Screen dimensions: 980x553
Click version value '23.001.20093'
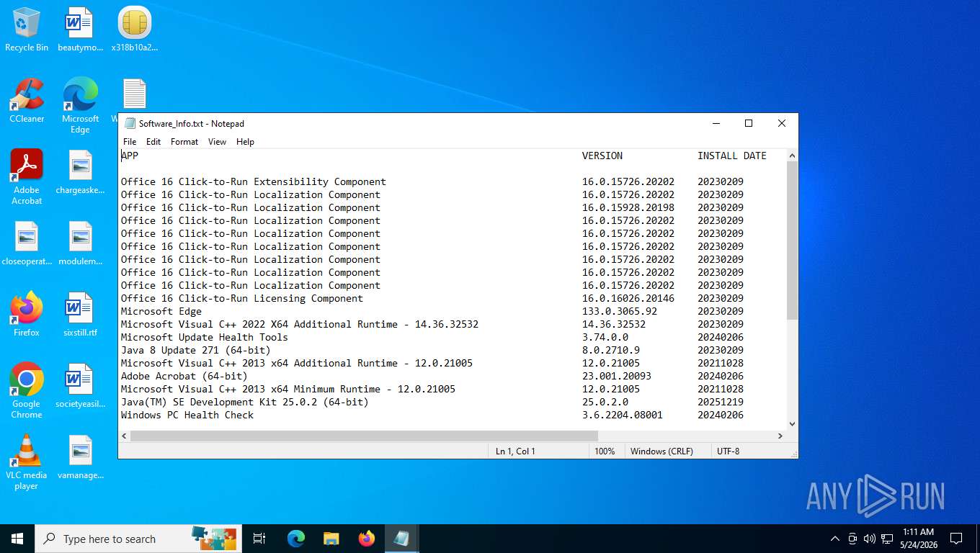pos(617,376)
